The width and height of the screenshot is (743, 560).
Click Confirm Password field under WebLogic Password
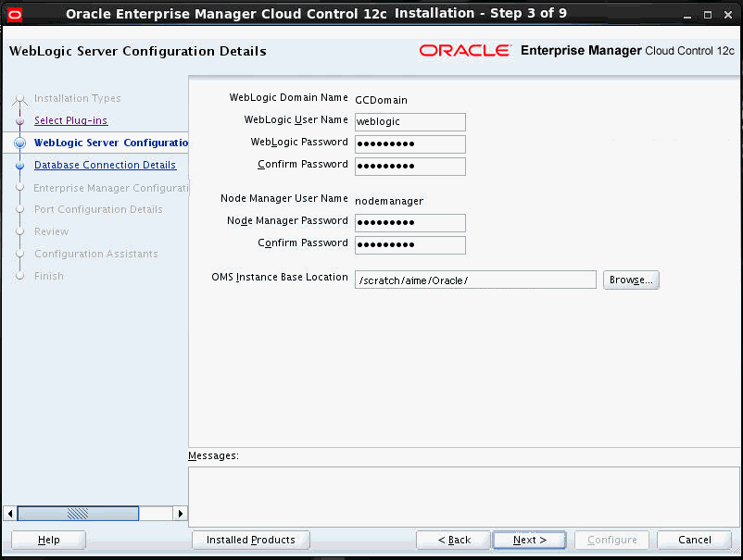pyautogui.click(x=410, y=167)
